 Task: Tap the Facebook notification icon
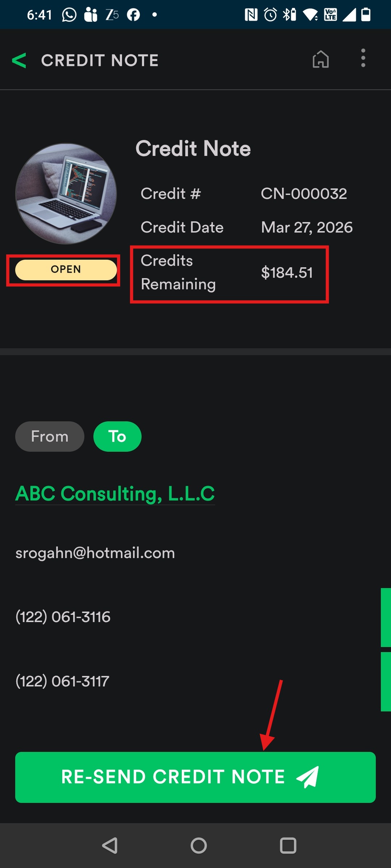(x=133, y=15)
